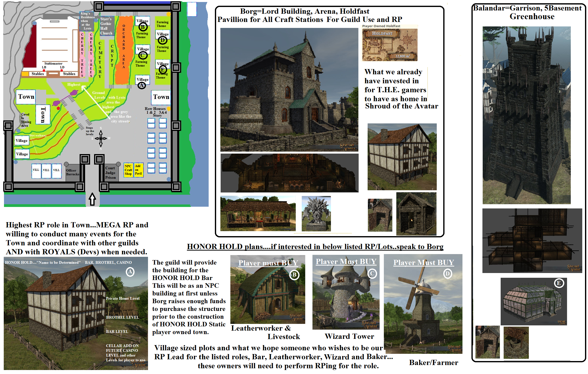
Task: Open the windmill Baker/Farmer image
Action: pos(423,304)
